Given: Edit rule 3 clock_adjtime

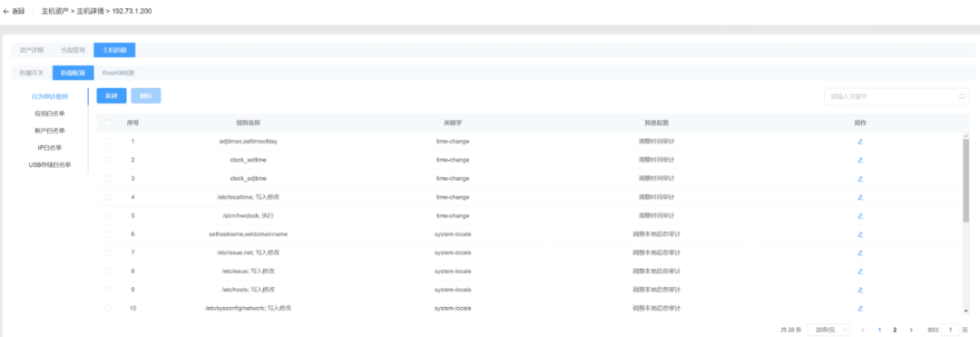Looking at the screenshot, I should 860,178.
